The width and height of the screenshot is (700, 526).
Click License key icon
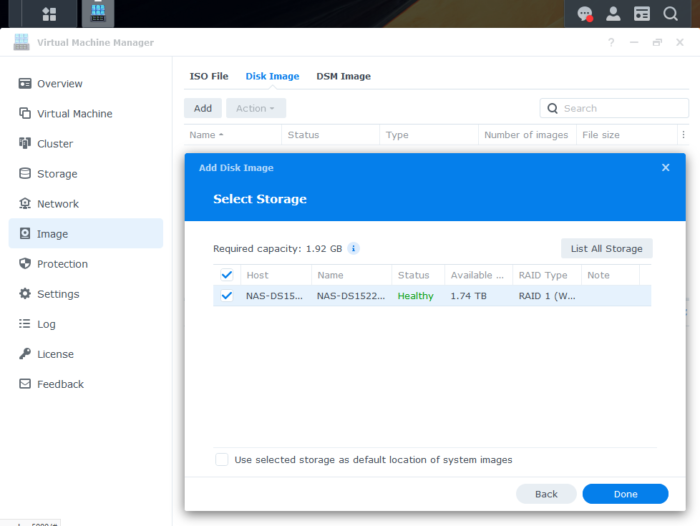[25, 354]
